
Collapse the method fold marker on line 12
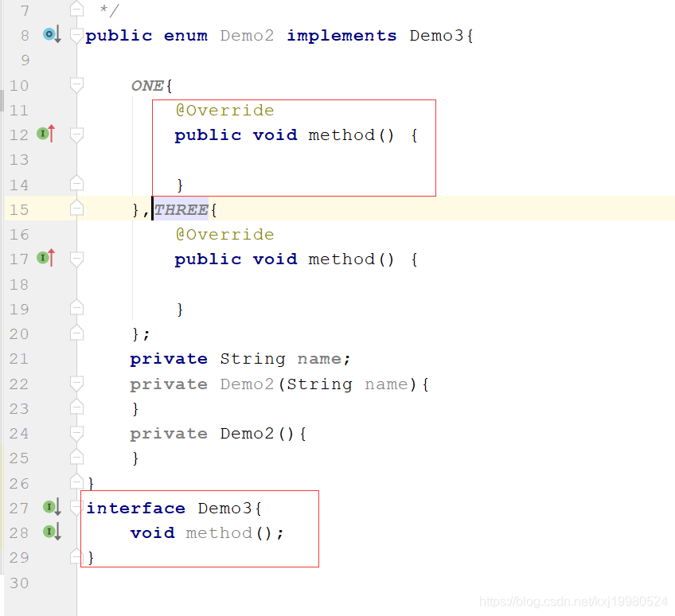click(x=76, y=135)
